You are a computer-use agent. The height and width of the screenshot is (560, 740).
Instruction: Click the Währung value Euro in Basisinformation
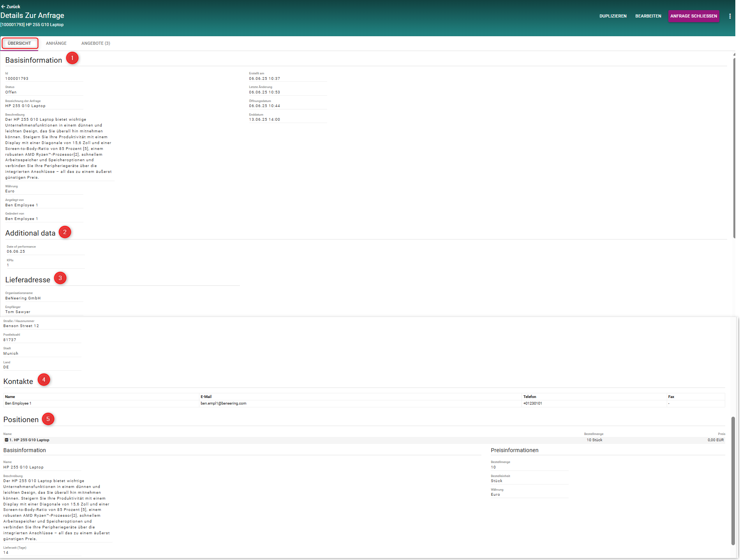click(x=10, y=191)
